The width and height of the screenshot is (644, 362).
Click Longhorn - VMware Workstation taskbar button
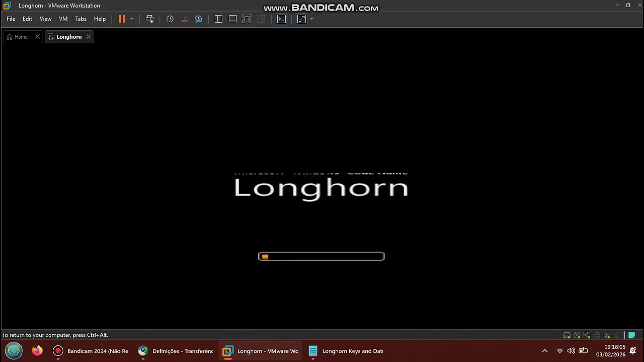(x=261, y=351)
